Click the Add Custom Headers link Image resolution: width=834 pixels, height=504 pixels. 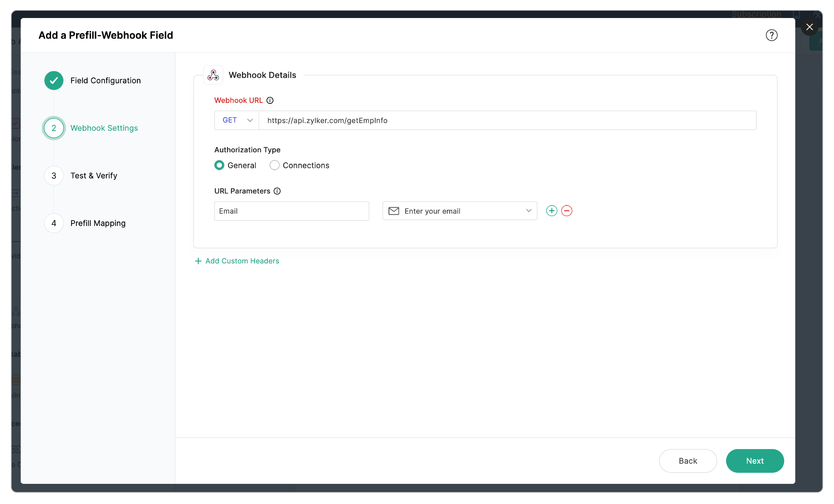tap(242, 261)
